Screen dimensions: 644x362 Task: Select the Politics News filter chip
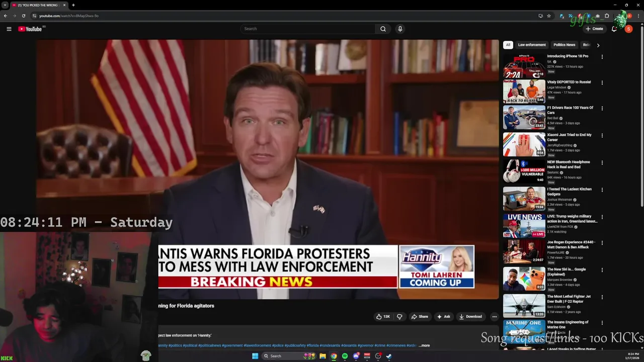coord(564,45)
